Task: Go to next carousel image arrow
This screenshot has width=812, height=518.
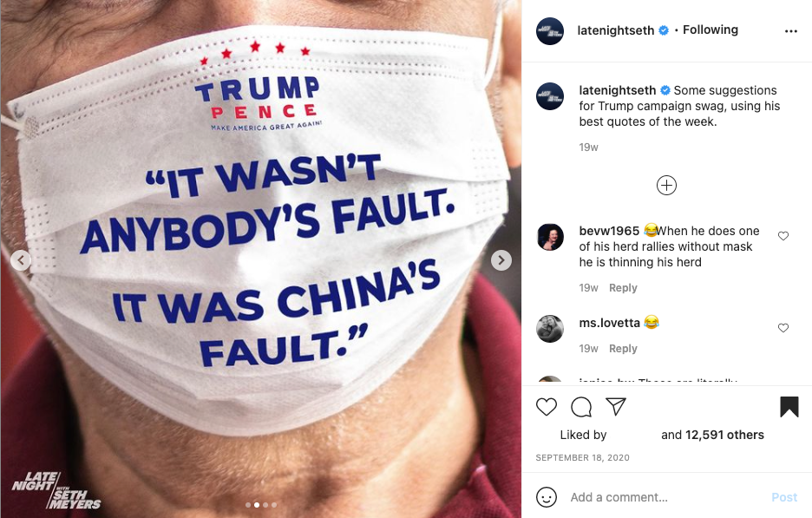Action: [501, 260]
